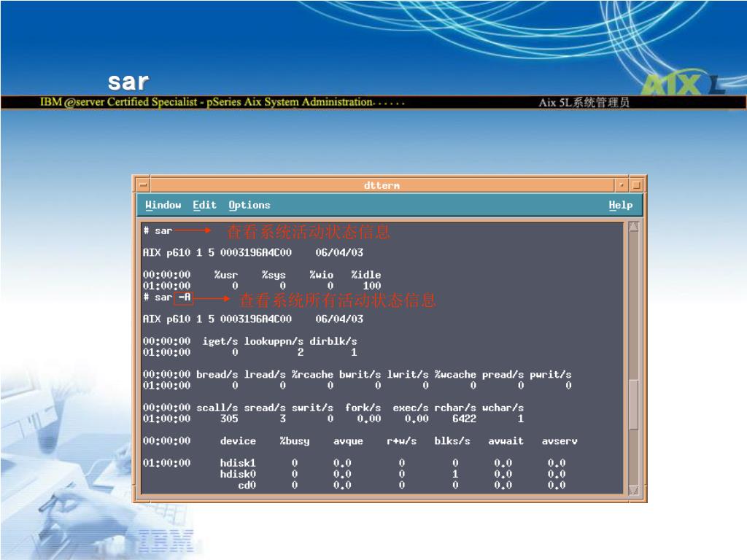
Task: Click the dtterm title bar
Action: tap(382, 185)
